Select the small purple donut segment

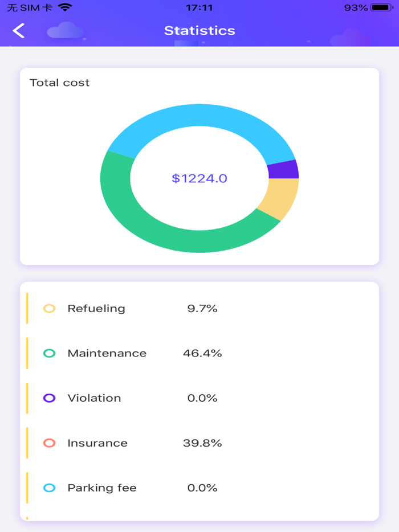click(283, 170)
